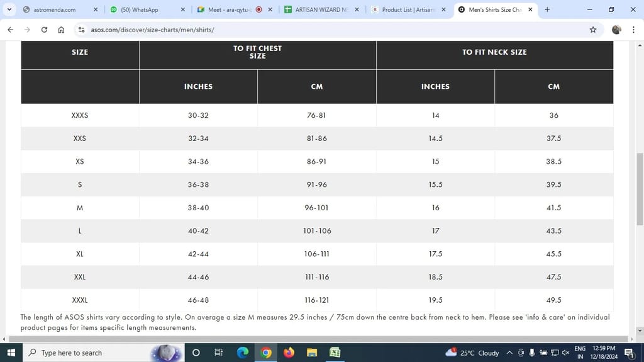Click the vertical page scrollbar thumb

[x=640, y=189]
